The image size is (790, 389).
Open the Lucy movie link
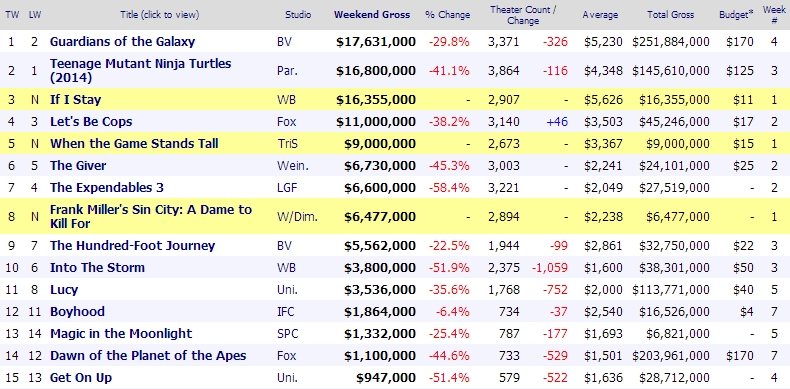(x=64, y=290)
